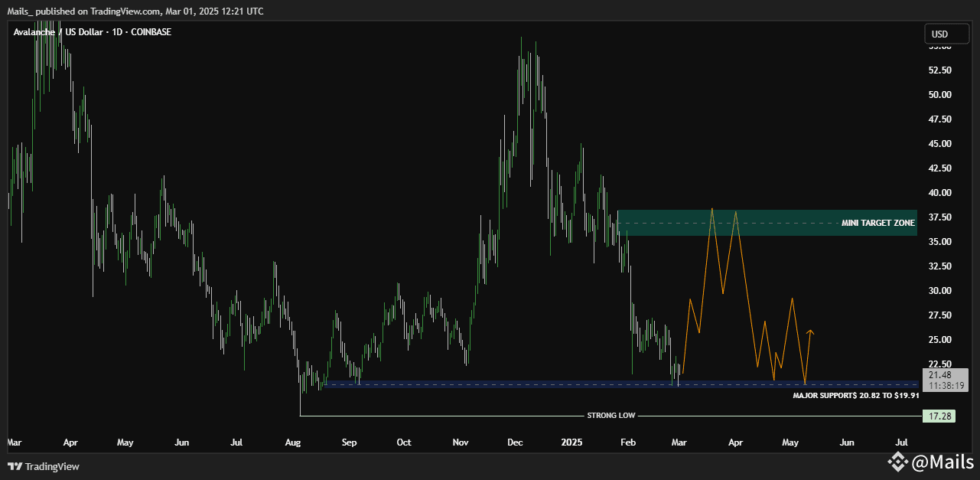
Task: Click the Sep label on time axis
Action: coord(350,442)
